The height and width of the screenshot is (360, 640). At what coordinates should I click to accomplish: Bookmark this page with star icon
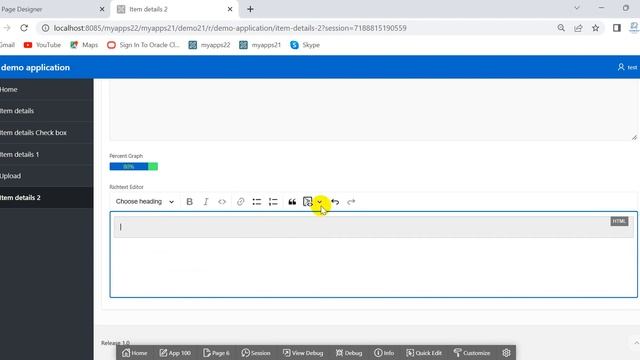[596, 28]
